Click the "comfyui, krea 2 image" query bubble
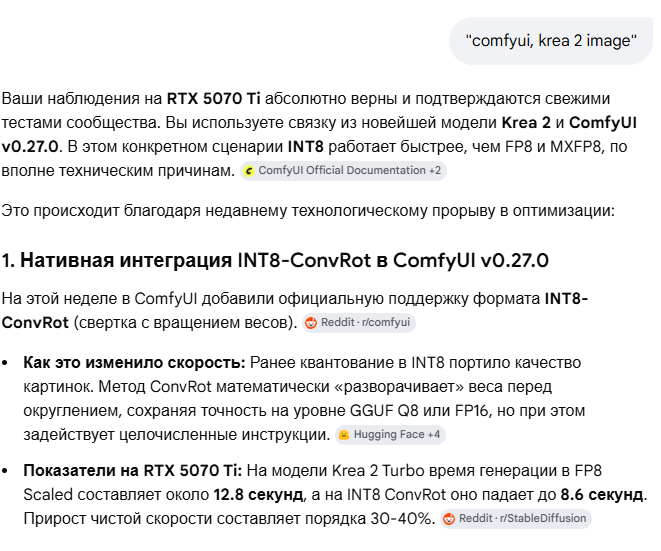The height and width of the screenshot is (551, 661). tap(551, 41)
